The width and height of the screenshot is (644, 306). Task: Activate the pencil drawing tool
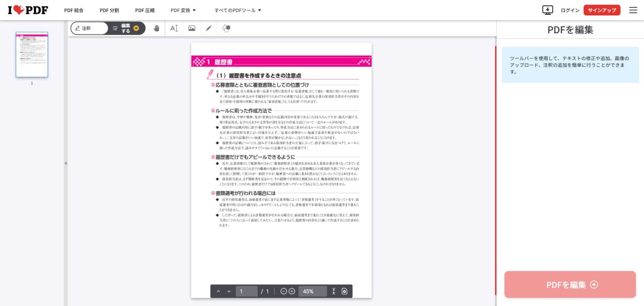click(x=209, y=28)
